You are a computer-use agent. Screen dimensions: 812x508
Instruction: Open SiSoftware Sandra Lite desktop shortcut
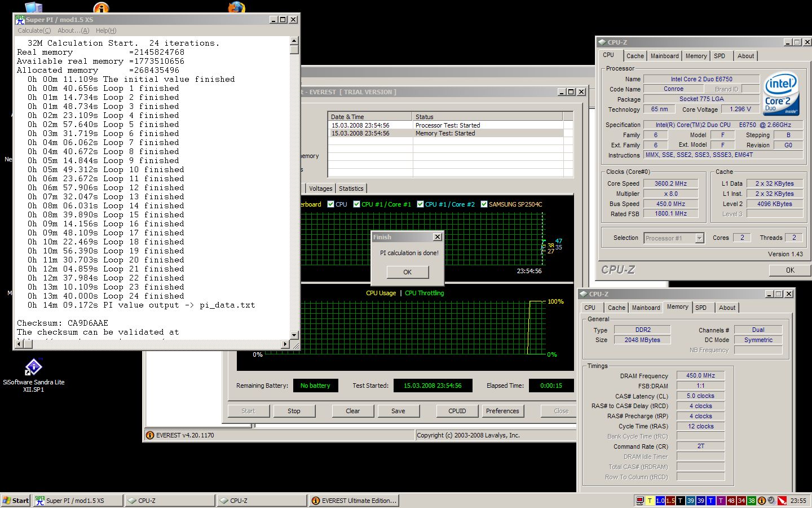(x=33, y=368)
